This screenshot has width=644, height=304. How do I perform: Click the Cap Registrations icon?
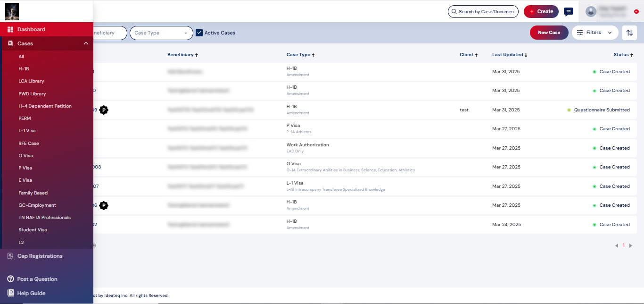tap(10, 256)
